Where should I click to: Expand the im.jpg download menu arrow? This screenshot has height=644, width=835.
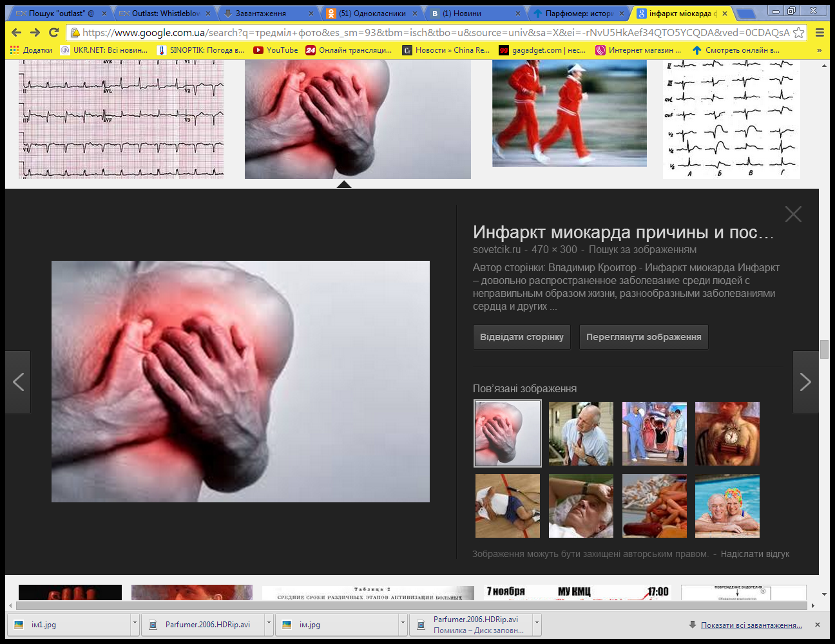(403, 624)
